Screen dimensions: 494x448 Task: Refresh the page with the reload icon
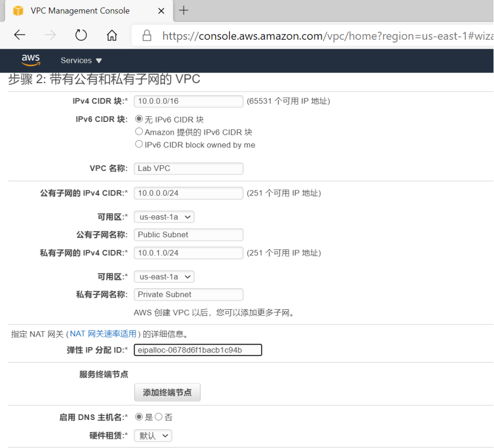point(81,35)
